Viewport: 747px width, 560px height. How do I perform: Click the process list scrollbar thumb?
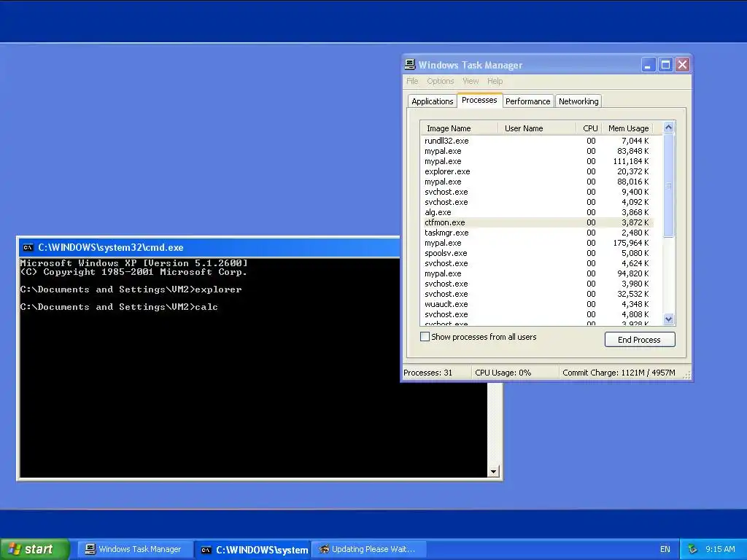(x=668, y=185)
